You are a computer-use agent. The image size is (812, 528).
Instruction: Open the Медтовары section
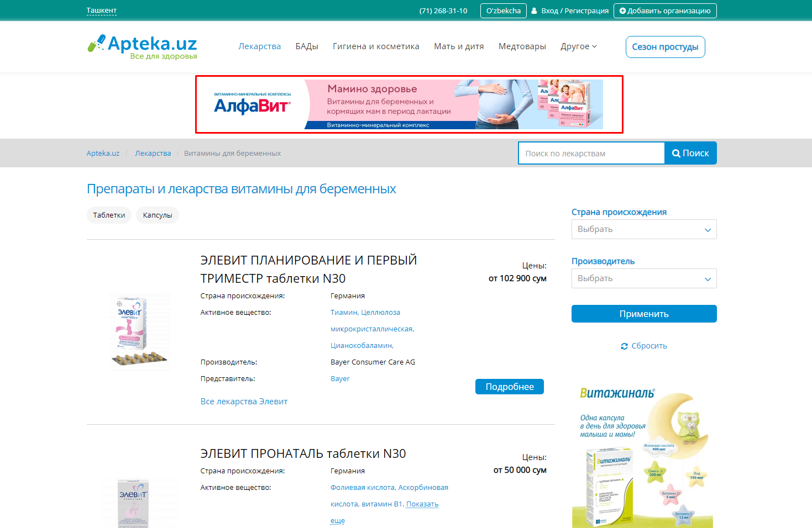click(522, 46)
